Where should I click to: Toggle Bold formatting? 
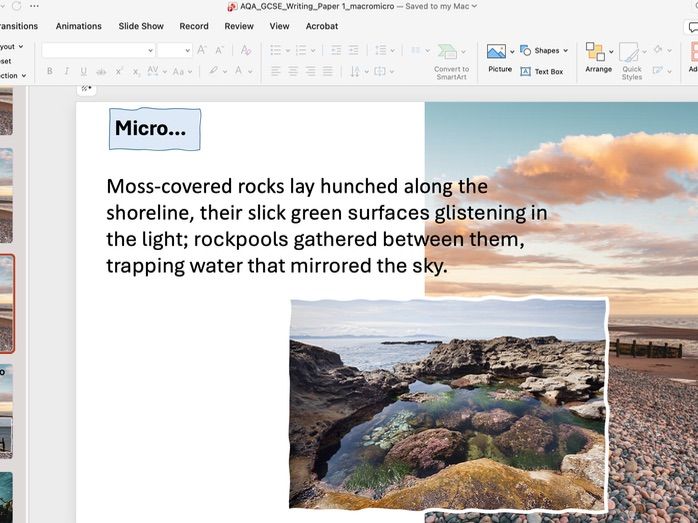pos(50,71)
